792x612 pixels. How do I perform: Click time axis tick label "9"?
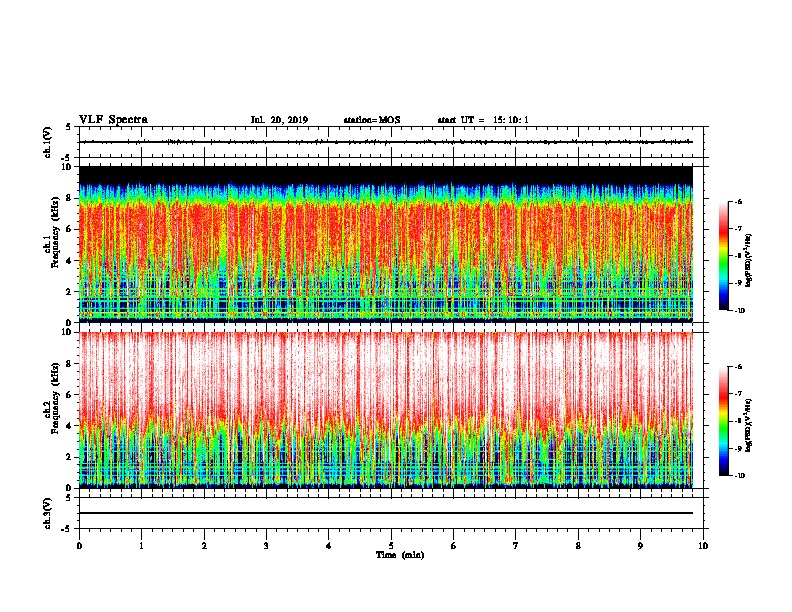pos(640,546)
